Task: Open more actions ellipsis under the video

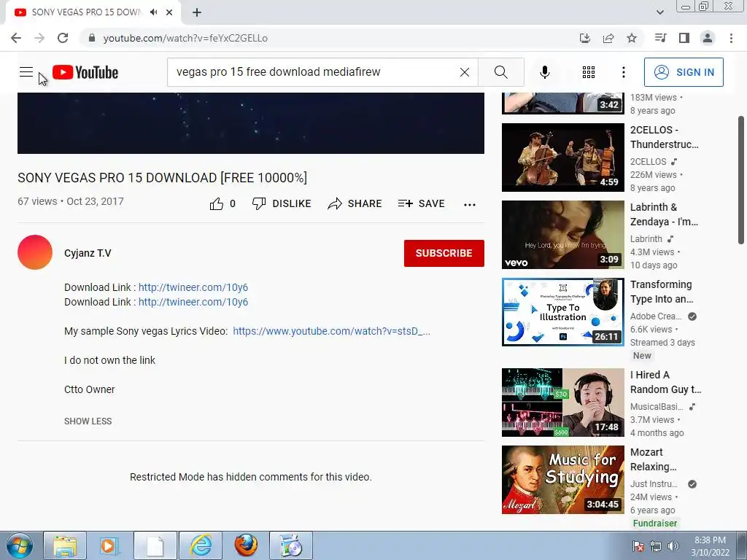Action: tap(470, 204)
